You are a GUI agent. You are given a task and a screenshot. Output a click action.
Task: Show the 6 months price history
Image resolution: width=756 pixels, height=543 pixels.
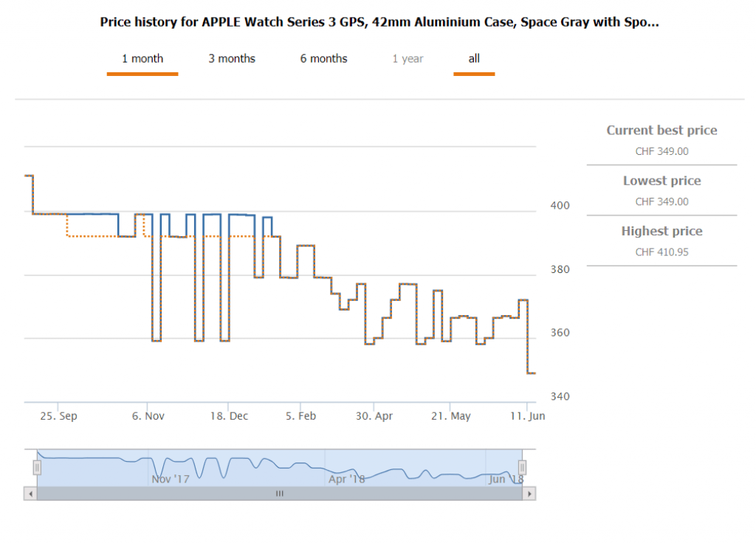[323, 59]
